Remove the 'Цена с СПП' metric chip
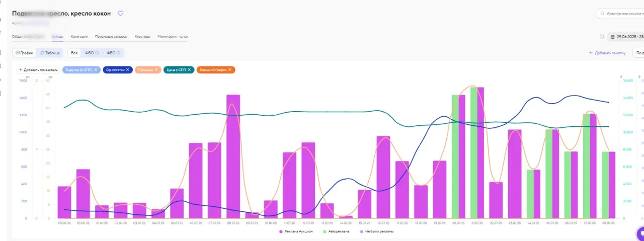This screenshot has height=241, width=644. (189, 69)
